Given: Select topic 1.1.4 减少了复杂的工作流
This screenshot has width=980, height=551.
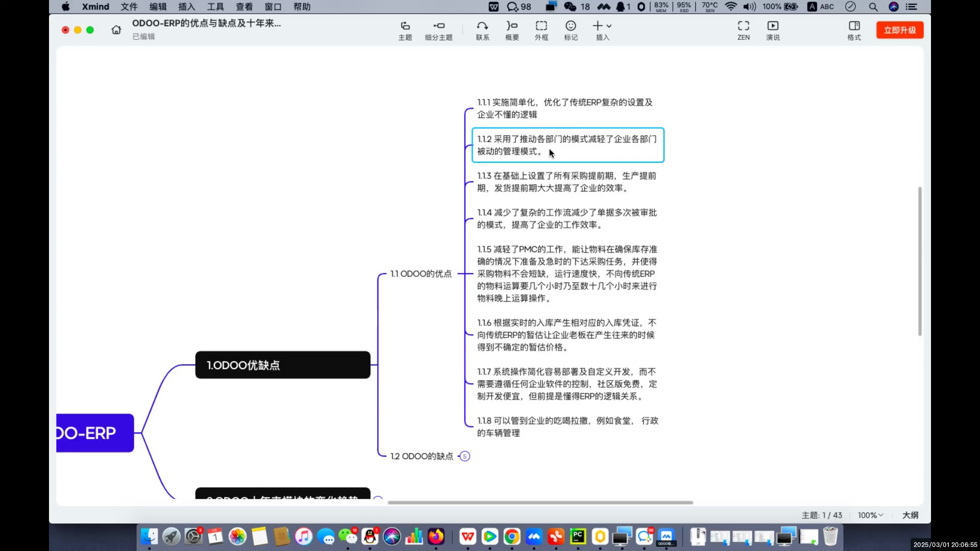Looking at the screenshot, I should [x=567, y=219].
